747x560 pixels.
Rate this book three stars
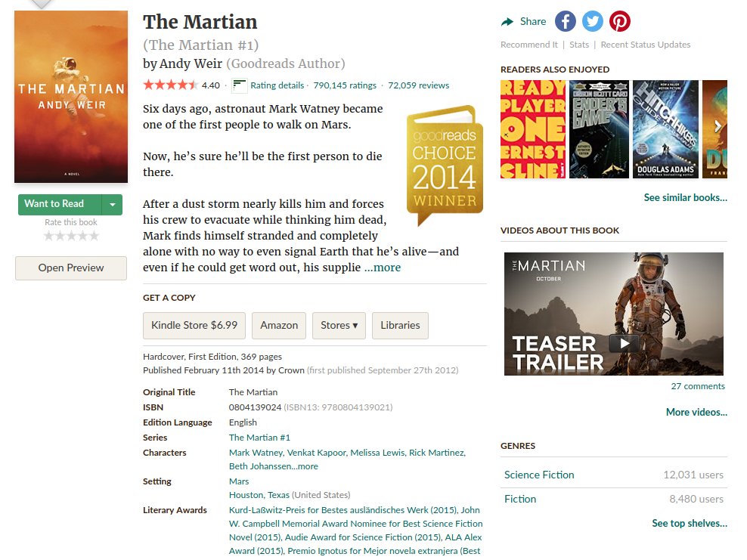point(72,236)
